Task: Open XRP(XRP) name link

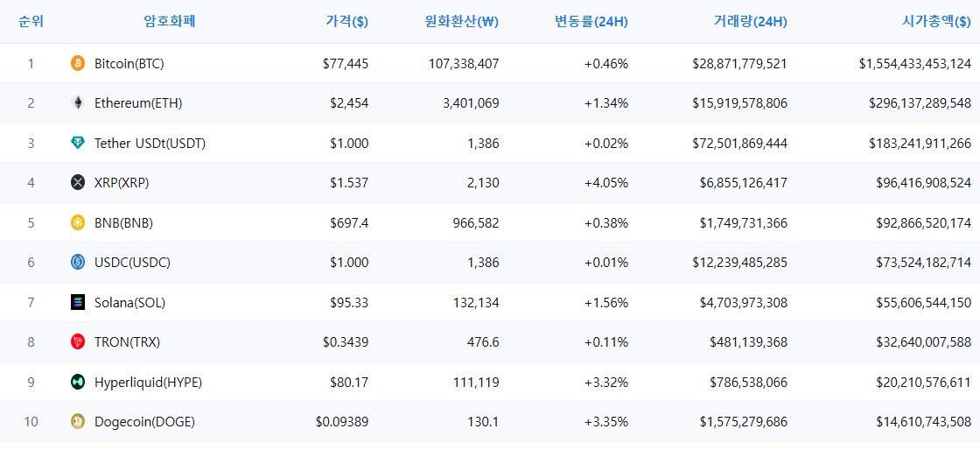Action: pos(122,182)
